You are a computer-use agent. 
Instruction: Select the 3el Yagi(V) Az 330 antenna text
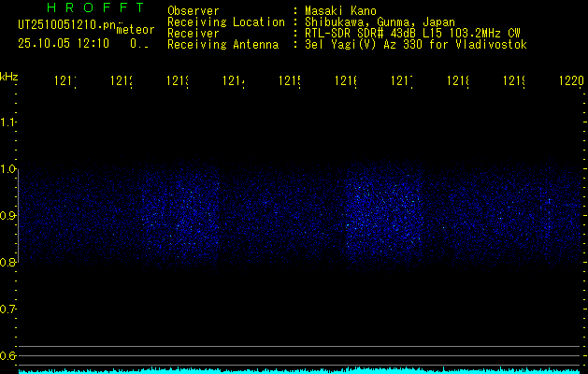click(x=416, y=45)
